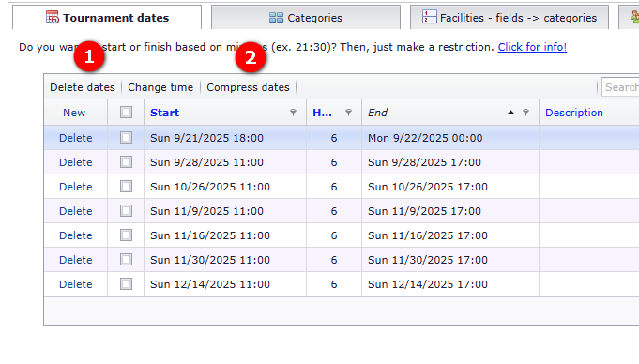Sort by the Start column header
The image size is (639, 364).
pos(164,113)
